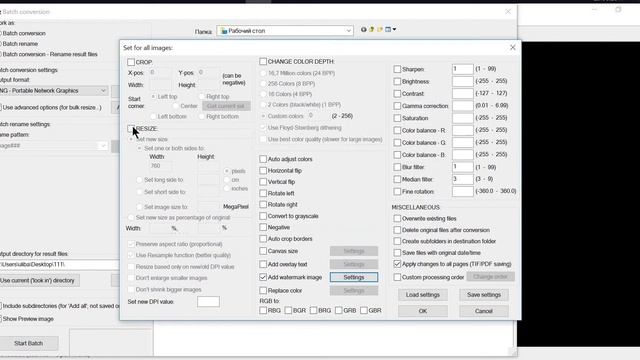Enable Gamma correction checkbox
640x360 pixels.
397,106
